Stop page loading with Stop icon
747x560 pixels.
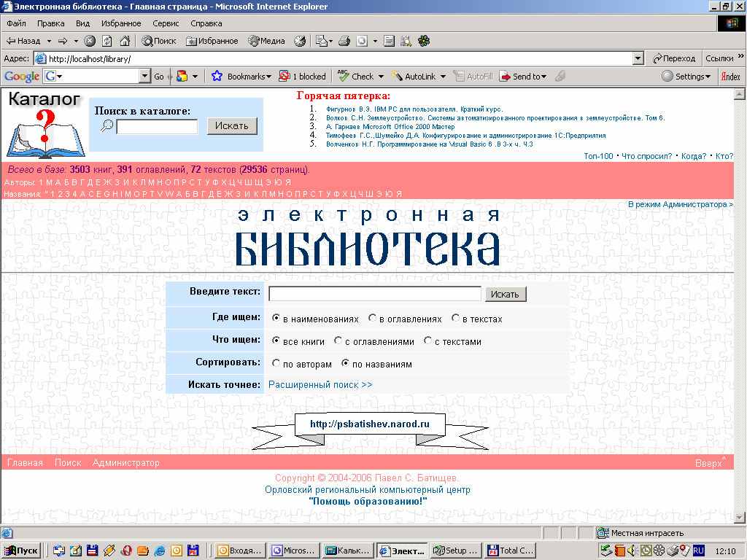90,41
